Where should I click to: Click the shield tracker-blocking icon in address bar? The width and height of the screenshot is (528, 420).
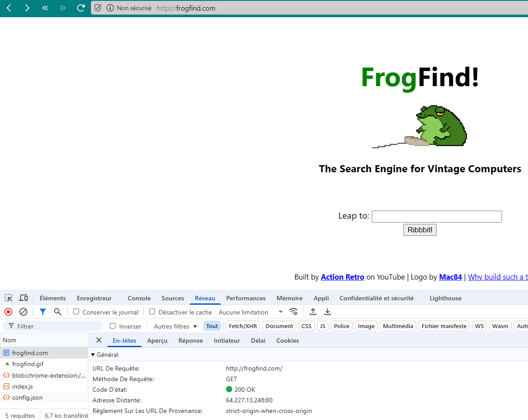point(98,8)
